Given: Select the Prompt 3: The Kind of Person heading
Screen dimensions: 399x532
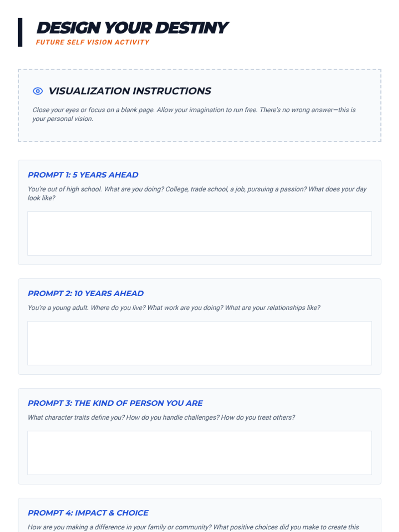Looking at the screenshot, I should tap(115, 403).
